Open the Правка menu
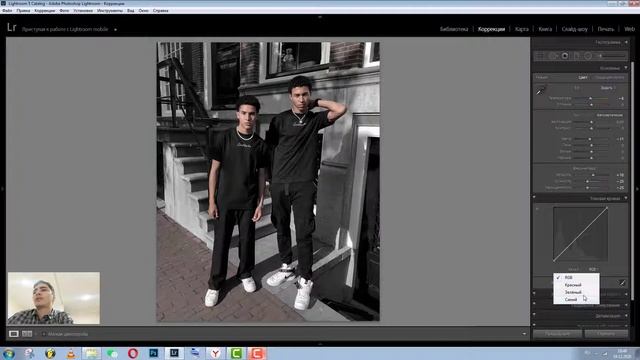640x360 pixels. point(23,11)
